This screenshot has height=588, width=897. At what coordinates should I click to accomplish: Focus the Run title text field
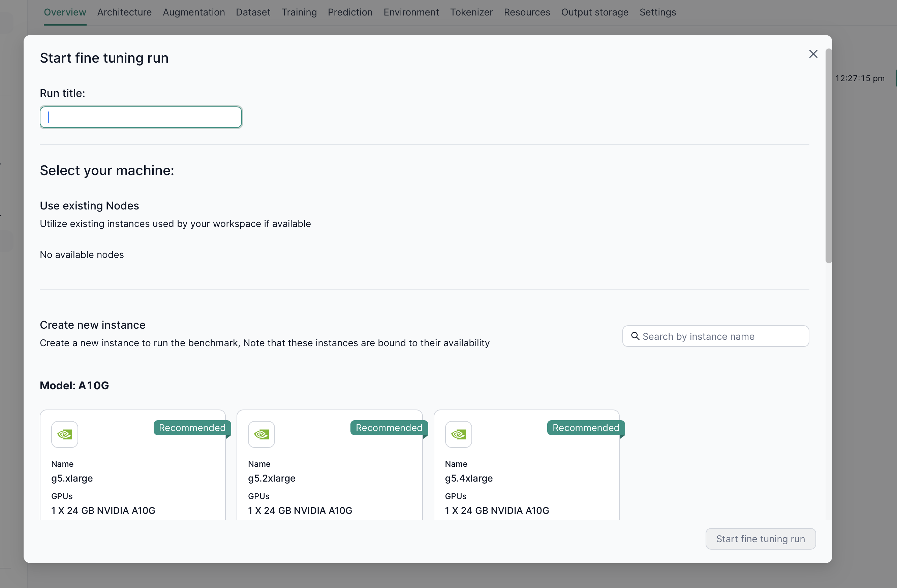[x=141, y=118]
